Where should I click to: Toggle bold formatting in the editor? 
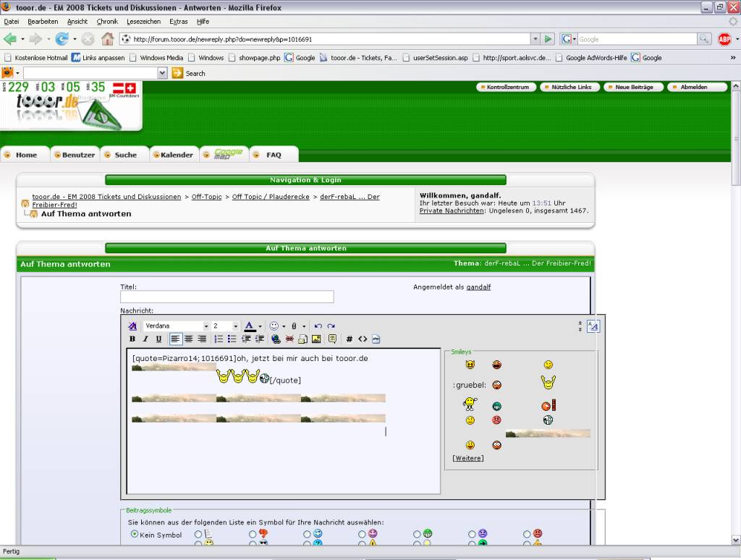click(132, 339)
